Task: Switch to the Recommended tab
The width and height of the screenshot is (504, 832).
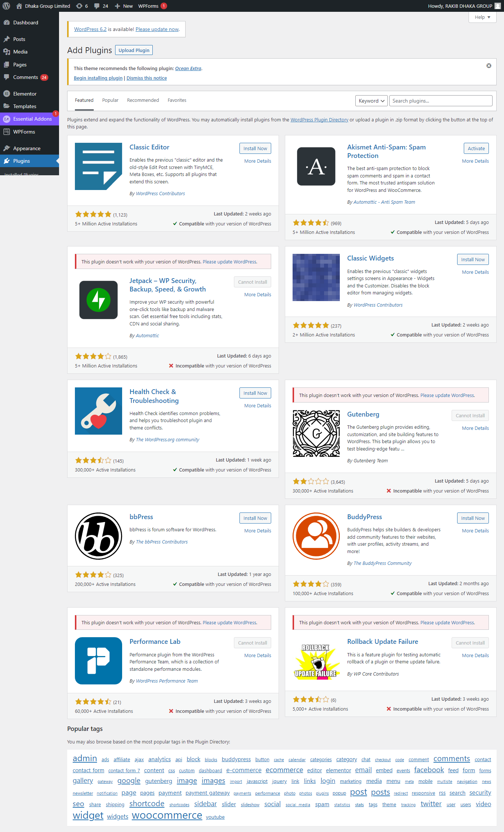Action: [x=143, y=100]
